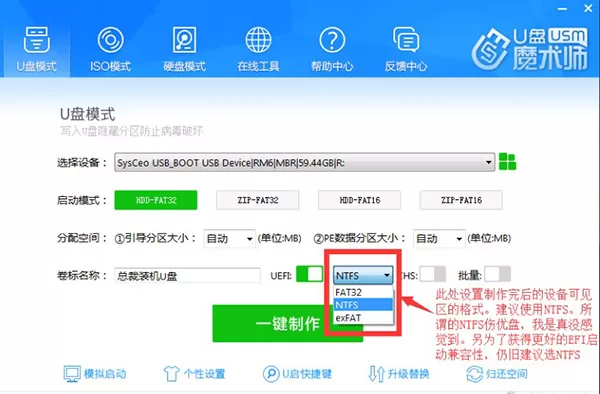Open 反馈中心 chat bubble icon
Image resolution: width=600 pixels, height=394 pixels.
coord(406,40)
